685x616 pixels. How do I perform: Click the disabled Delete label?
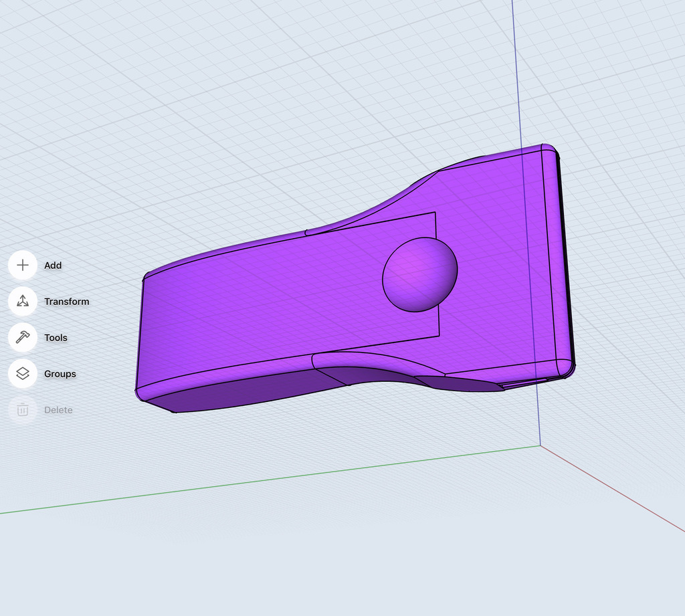(x=58, y=410)
